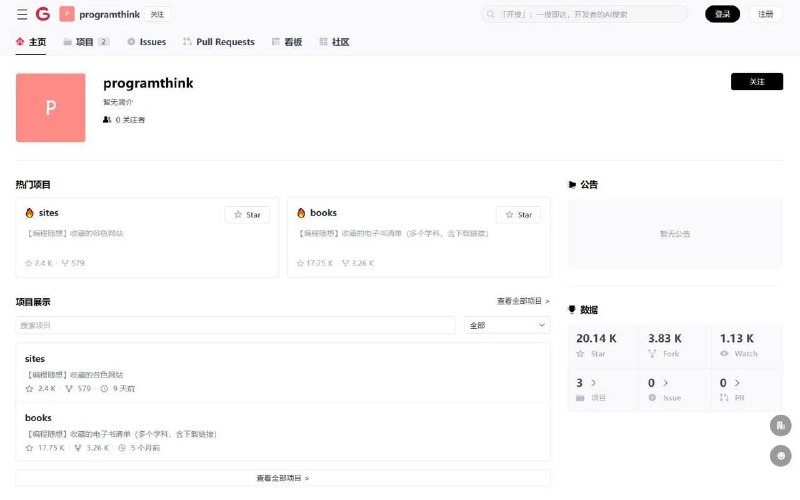
Task: Click the 登录 login button
Action: (x=722, y=14)
